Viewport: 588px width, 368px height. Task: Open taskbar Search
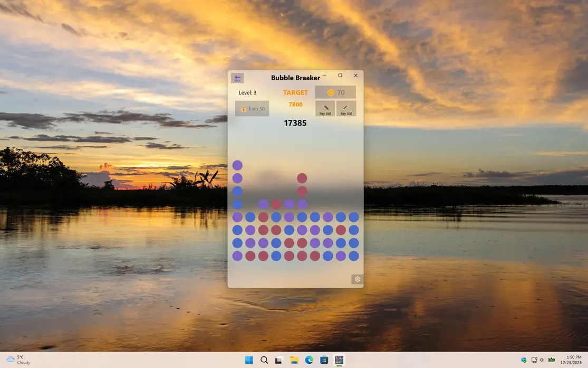click(264, 360)
